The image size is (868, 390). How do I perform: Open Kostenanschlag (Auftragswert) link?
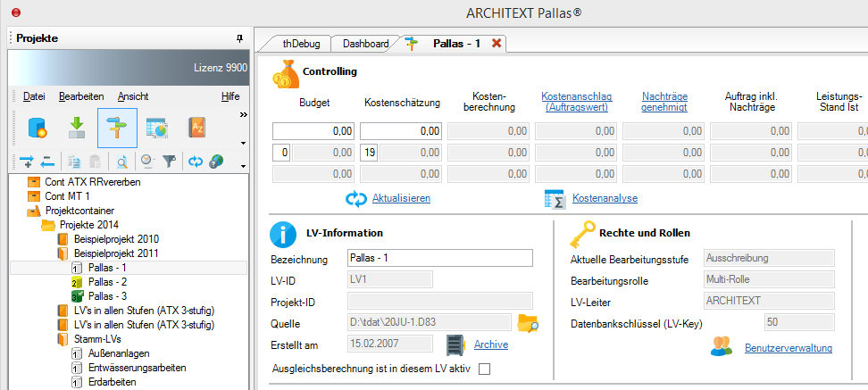point(577,102)
